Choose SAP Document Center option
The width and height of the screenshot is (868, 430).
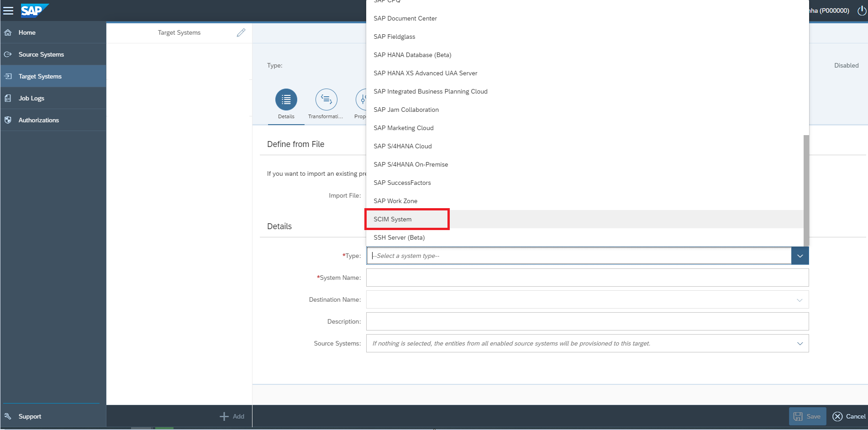pyautogui.click(x=585, y=18)
